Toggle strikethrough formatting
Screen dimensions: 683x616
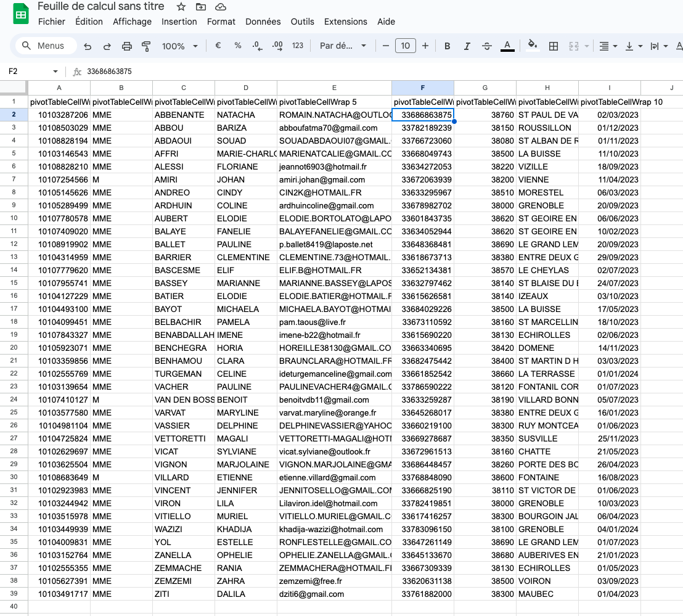(486, 46)
